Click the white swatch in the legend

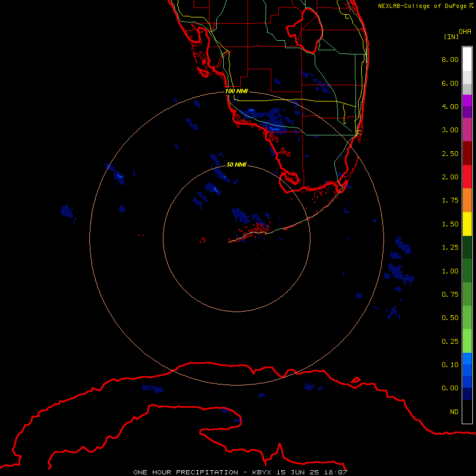(x=467, y=59)
